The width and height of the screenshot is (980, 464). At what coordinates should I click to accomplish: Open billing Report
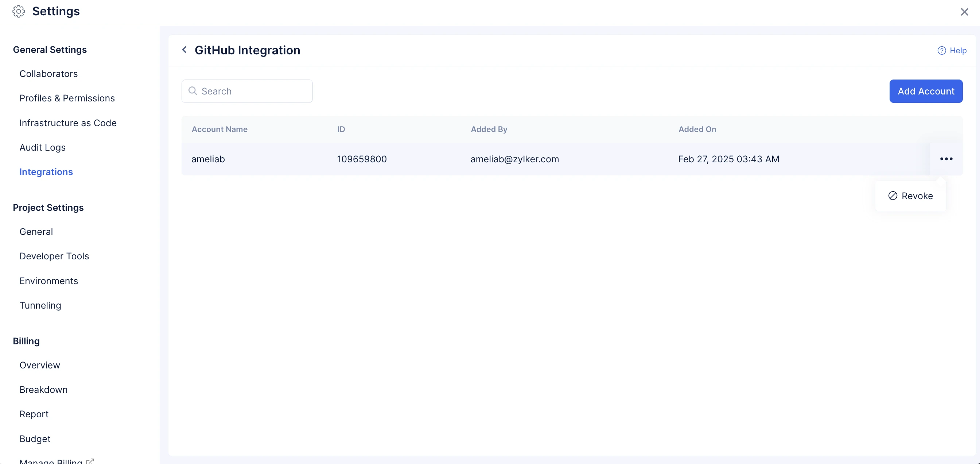tap(34, 414)
